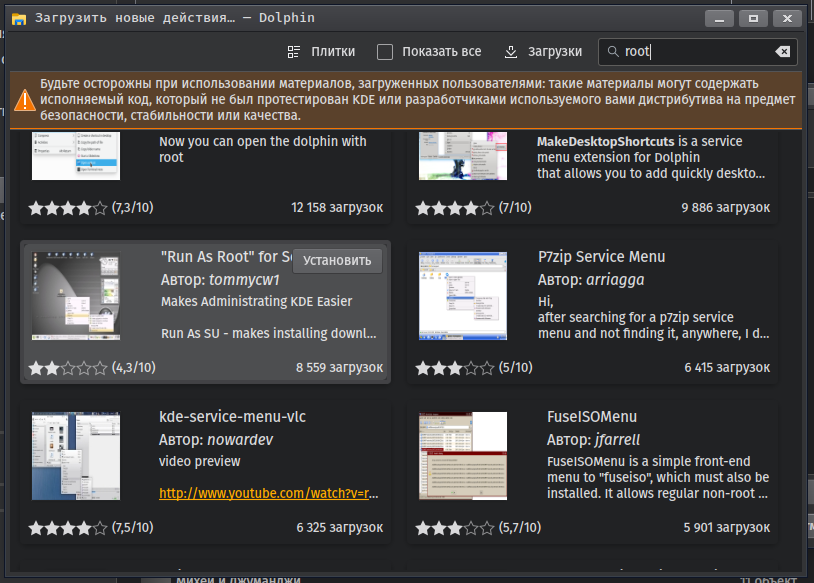The width and height of the screenshot is (814, 583).
Task: Click the "video preview" description text
Action: click(199, 462)
